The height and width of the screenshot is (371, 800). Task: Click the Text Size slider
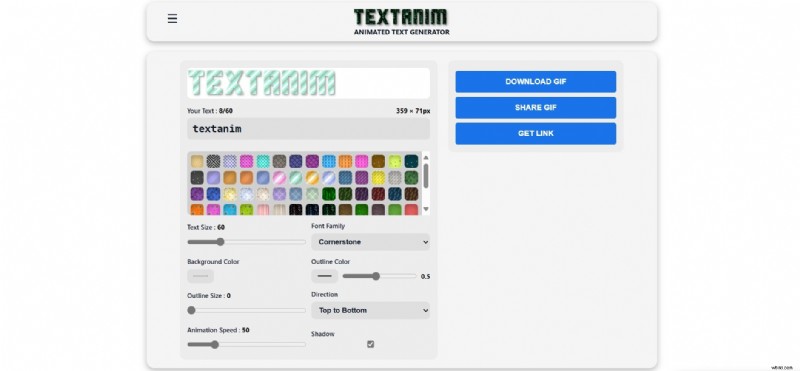pos(246,242)
